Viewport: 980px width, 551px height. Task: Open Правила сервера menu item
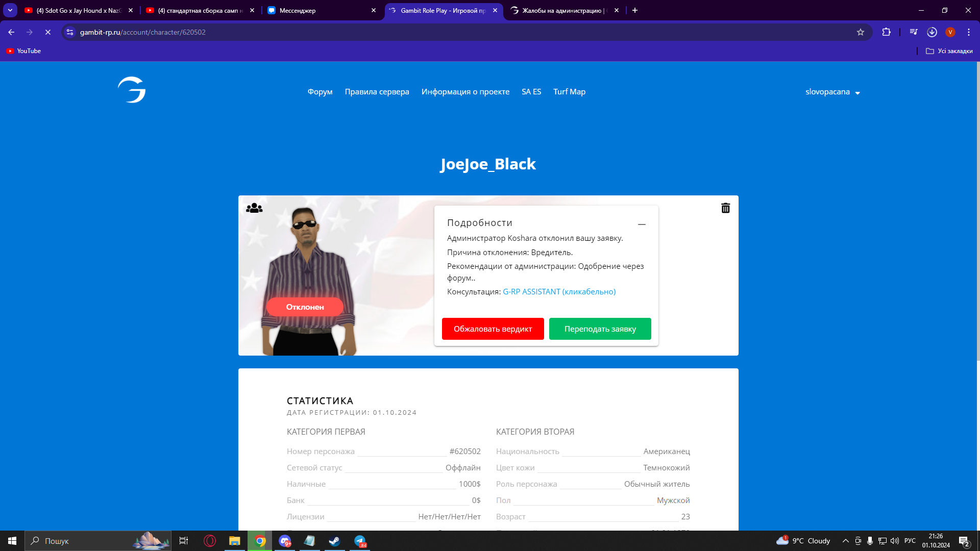[x=377, y=92]
